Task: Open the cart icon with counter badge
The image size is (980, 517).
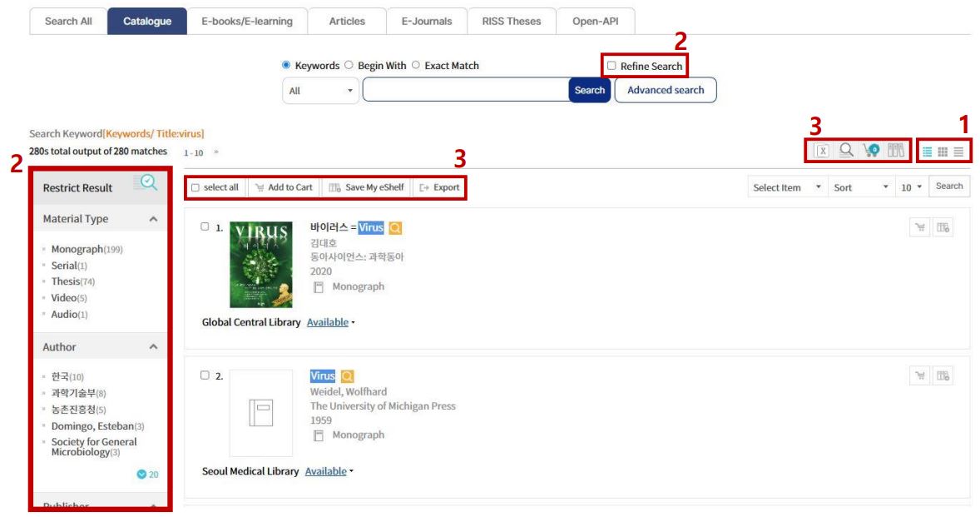Action: [x=871, y=150]
